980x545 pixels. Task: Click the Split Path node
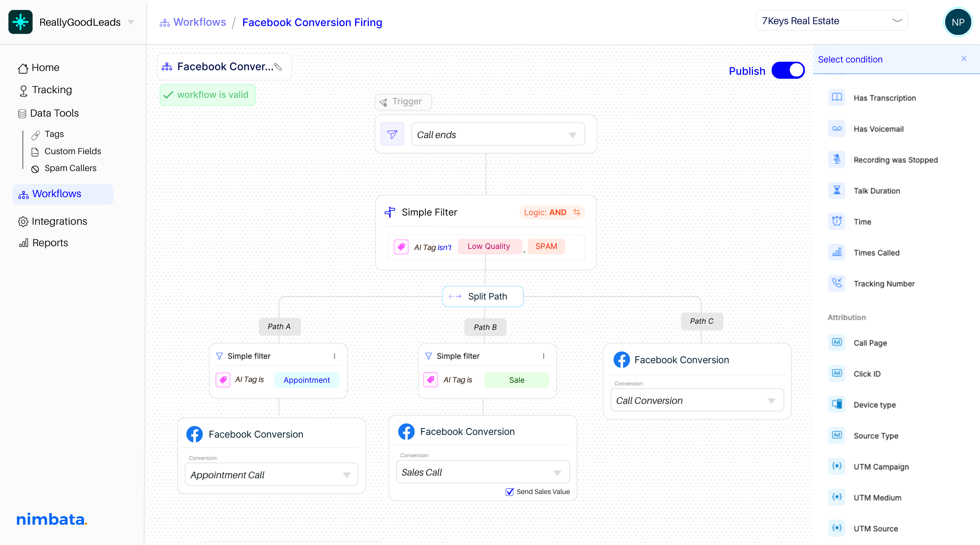[483, 296]
